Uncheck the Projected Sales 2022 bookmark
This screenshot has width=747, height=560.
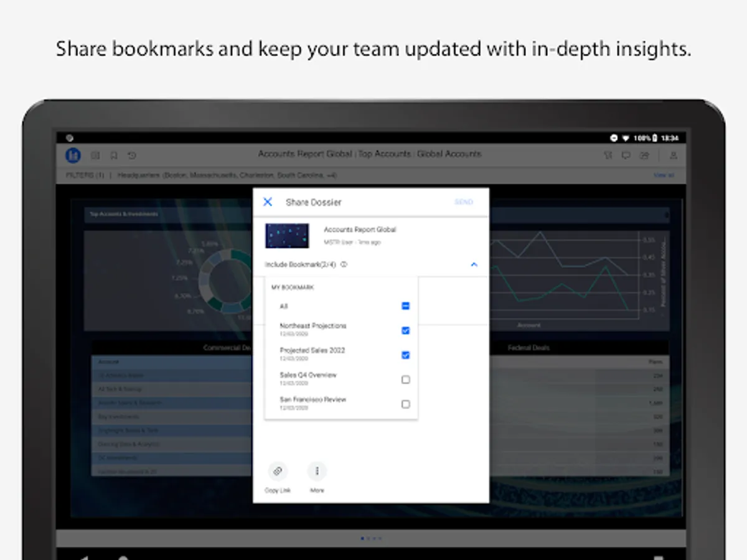[x=405, y=355]
